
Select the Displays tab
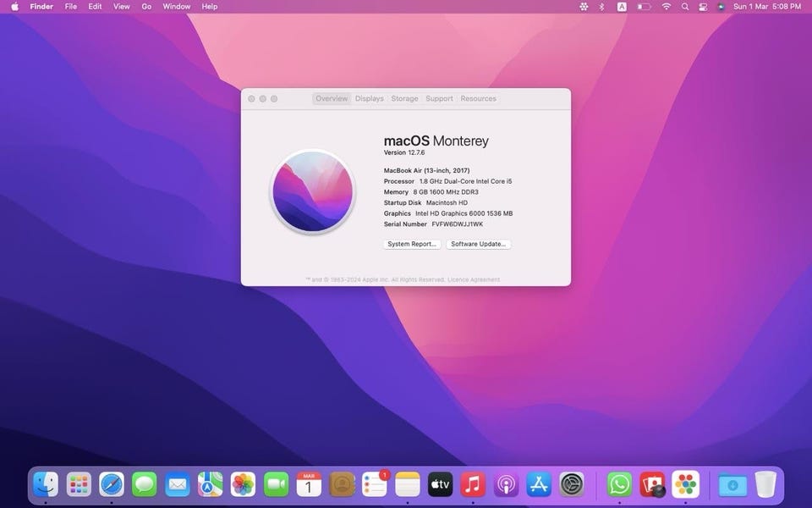pos(370,99)
